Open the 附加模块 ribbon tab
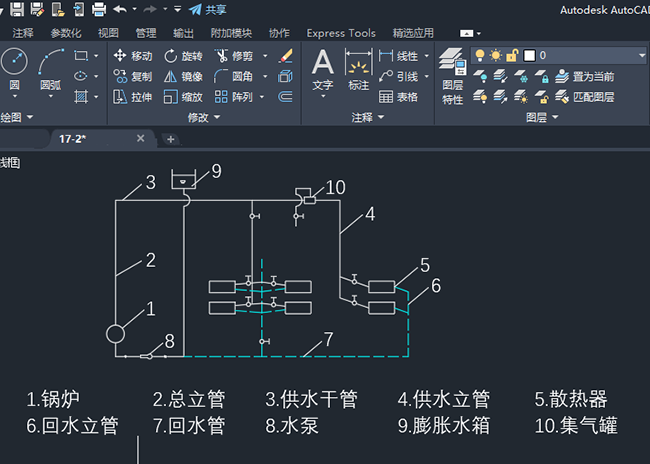Screen dimensions: 650x464 tap(231, 33)
